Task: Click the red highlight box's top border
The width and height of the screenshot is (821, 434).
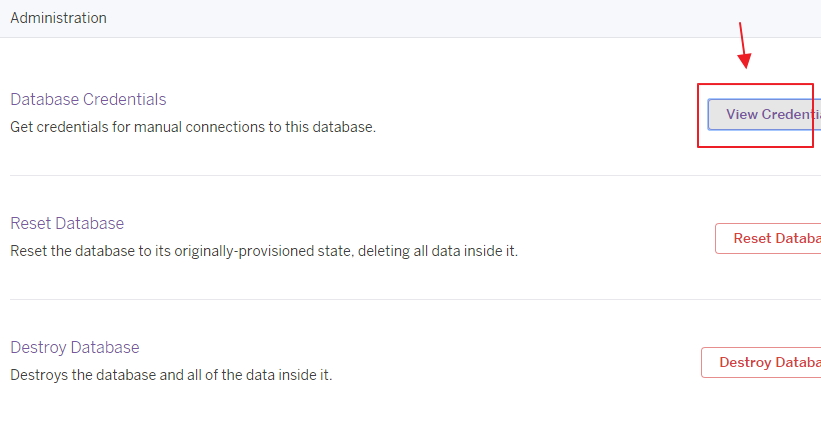Action: click(755, 84)
